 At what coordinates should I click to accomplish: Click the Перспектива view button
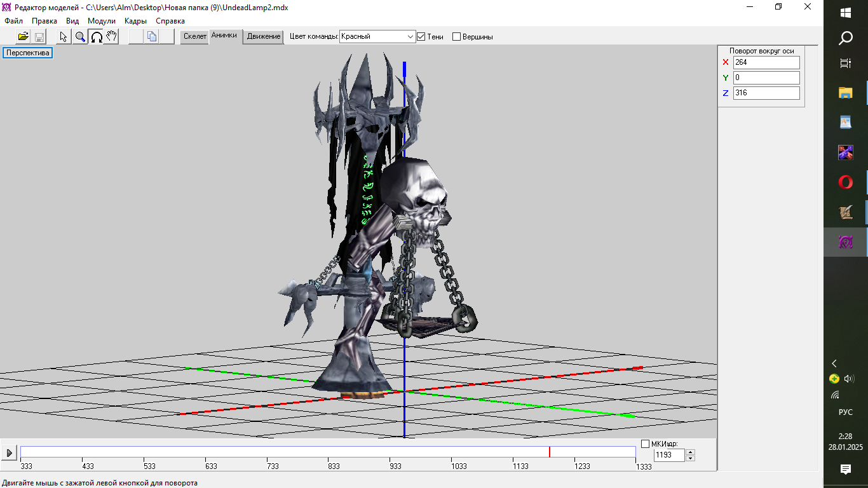27,53
